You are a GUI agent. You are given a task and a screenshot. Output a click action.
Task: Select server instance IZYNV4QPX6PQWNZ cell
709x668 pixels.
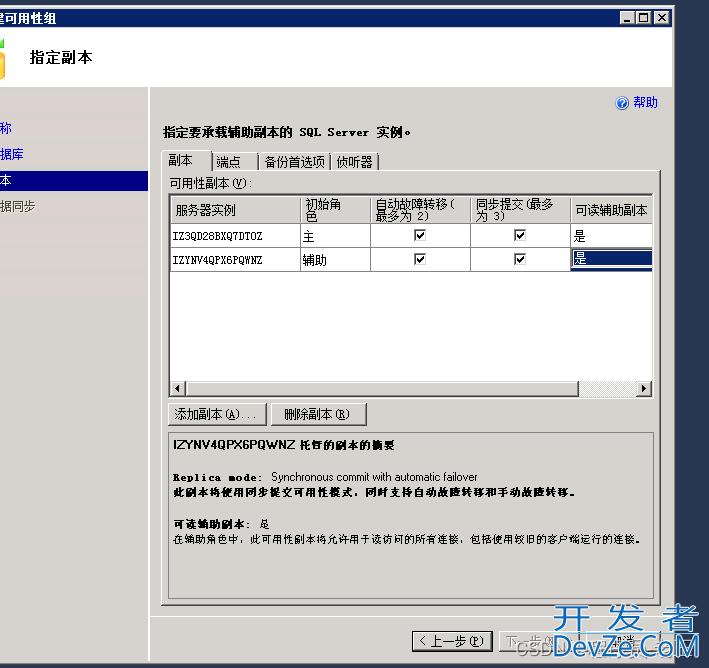pos(235,260)
